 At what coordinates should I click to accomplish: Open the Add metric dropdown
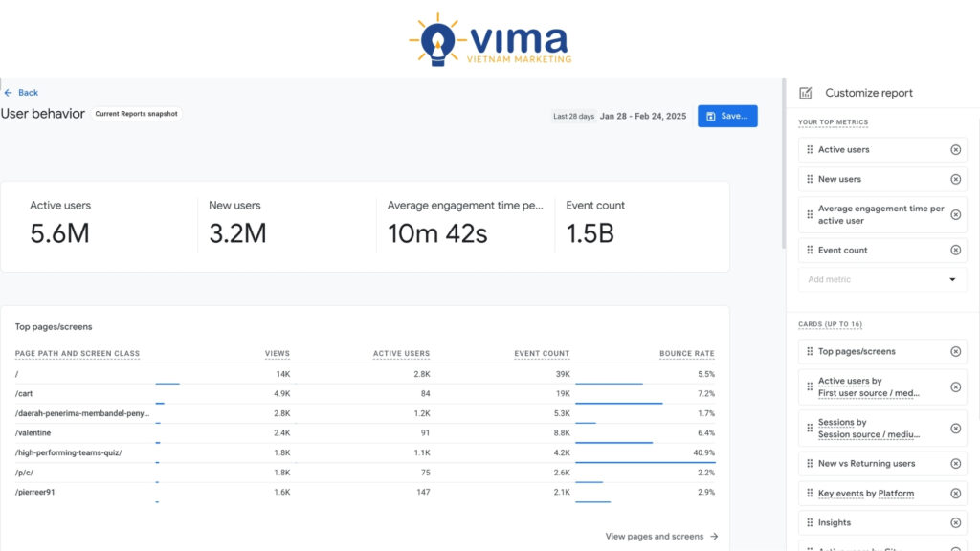pyautogui.click(x=951, y=280)
